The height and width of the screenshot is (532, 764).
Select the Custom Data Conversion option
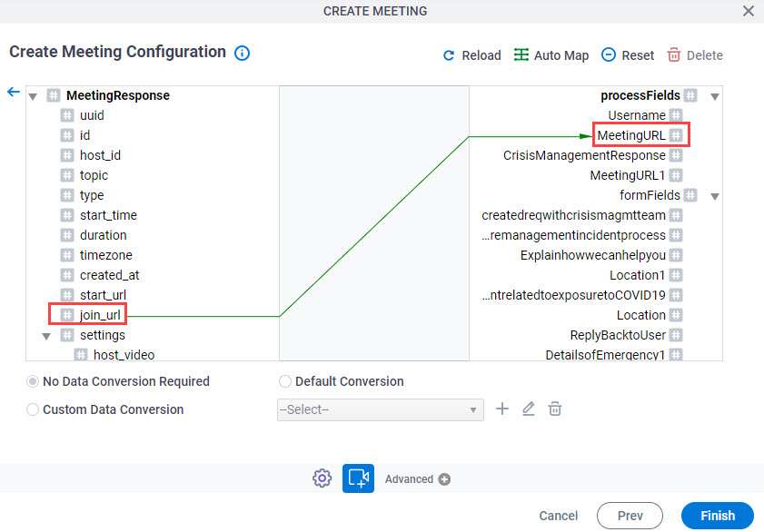(33, 409)
